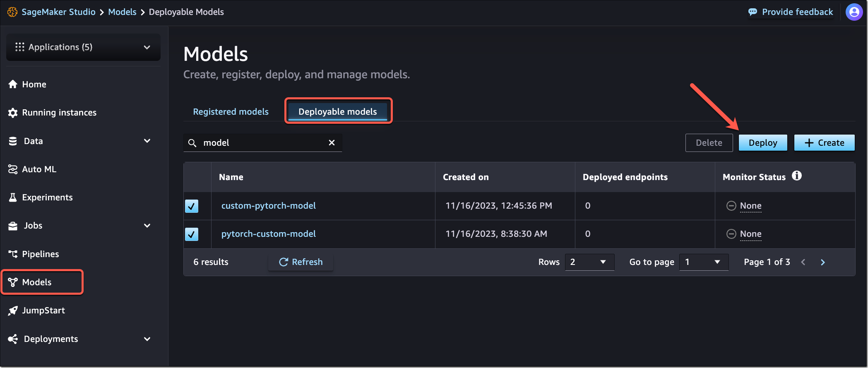Switch to the Registered models tab
Viewport: 868px width, 368px height.
pyautogui.click(x=231, y=112)
